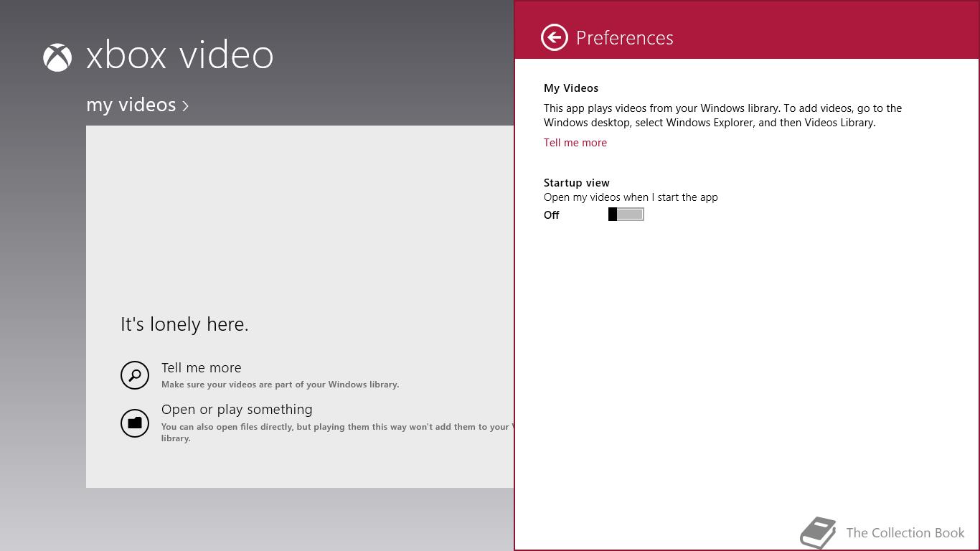Click the Startup view heading
980x551 pixels.
click(x=577, y=183)
